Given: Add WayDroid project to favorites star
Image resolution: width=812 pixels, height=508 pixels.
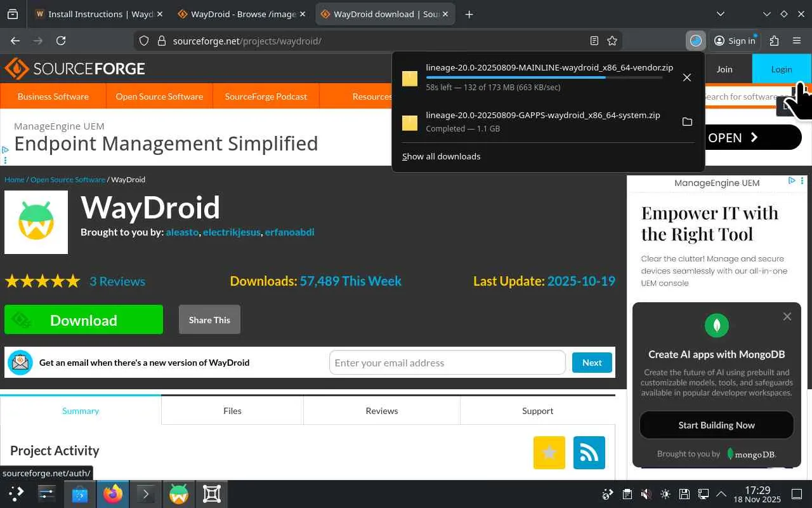Looking at the screenshot, I should tap(549, 453).
